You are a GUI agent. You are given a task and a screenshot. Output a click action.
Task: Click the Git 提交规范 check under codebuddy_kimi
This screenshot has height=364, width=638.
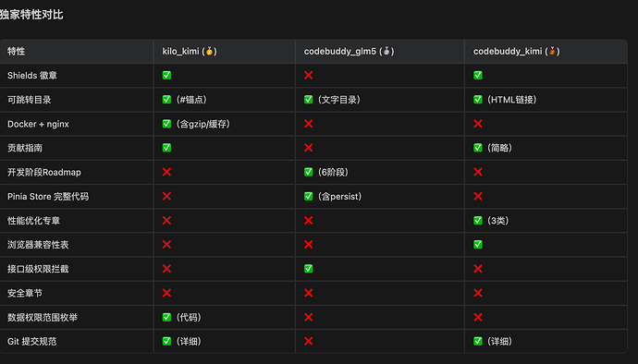click(478, 341)
